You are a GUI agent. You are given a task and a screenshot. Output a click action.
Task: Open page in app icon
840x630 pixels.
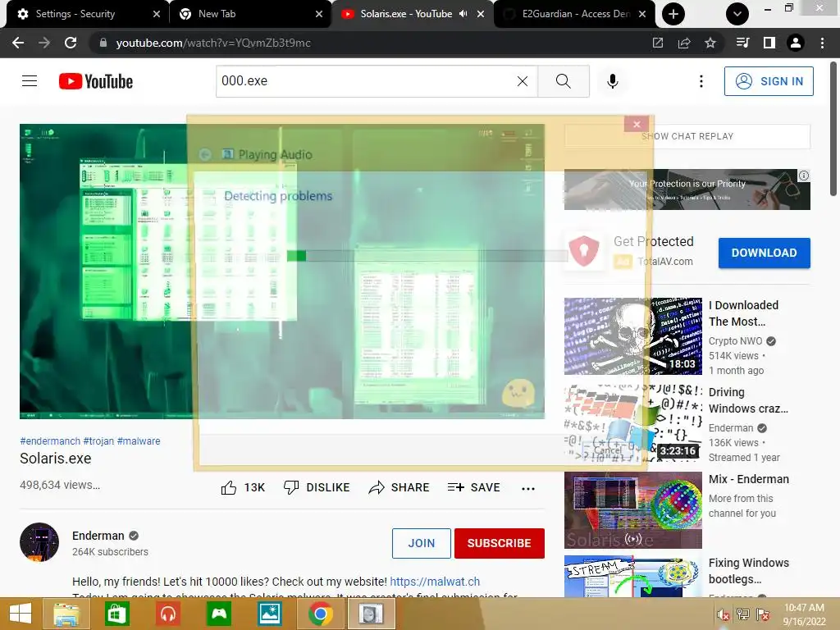coord(658,43)
